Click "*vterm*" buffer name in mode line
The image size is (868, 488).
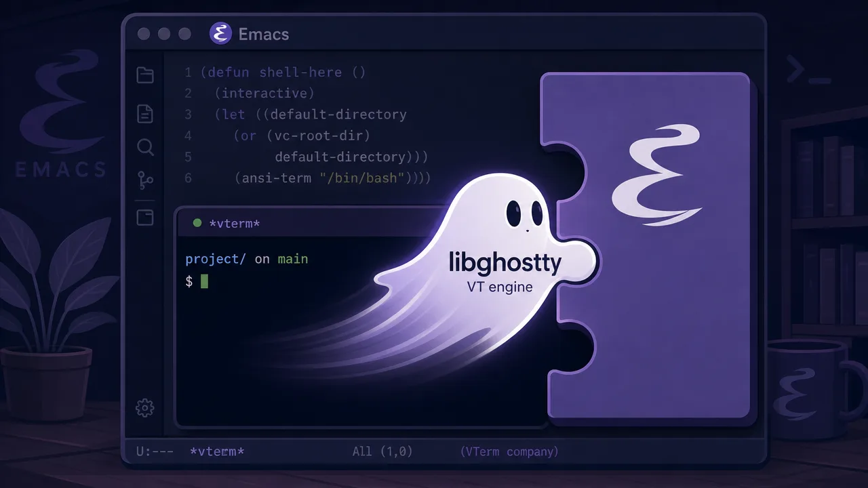tap(217, 451)
